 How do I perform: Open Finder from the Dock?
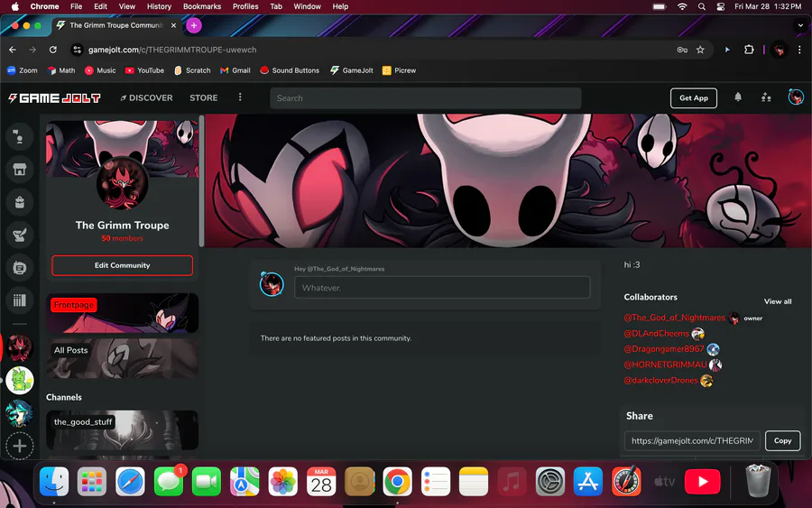pos(54,482)
